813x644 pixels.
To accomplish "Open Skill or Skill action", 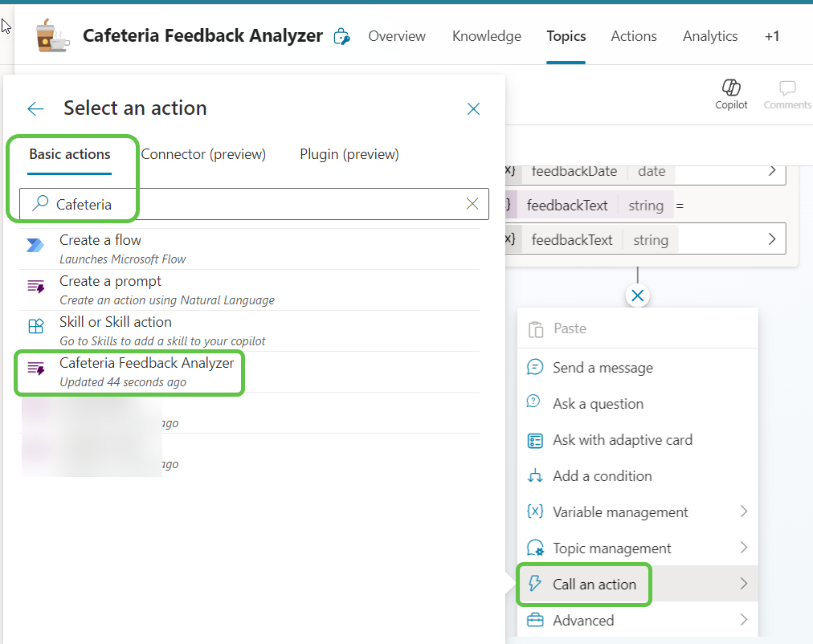I will point(115,321).
